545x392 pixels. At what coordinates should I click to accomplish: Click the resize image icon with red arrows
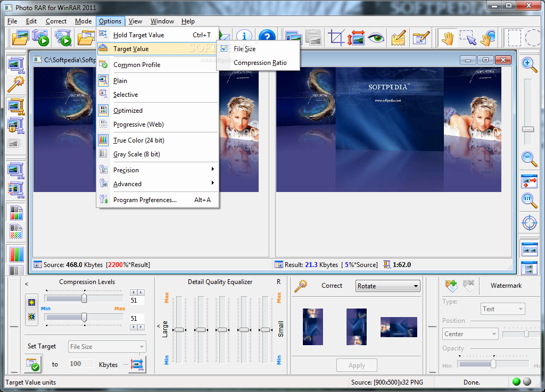(x=356, y=38)
